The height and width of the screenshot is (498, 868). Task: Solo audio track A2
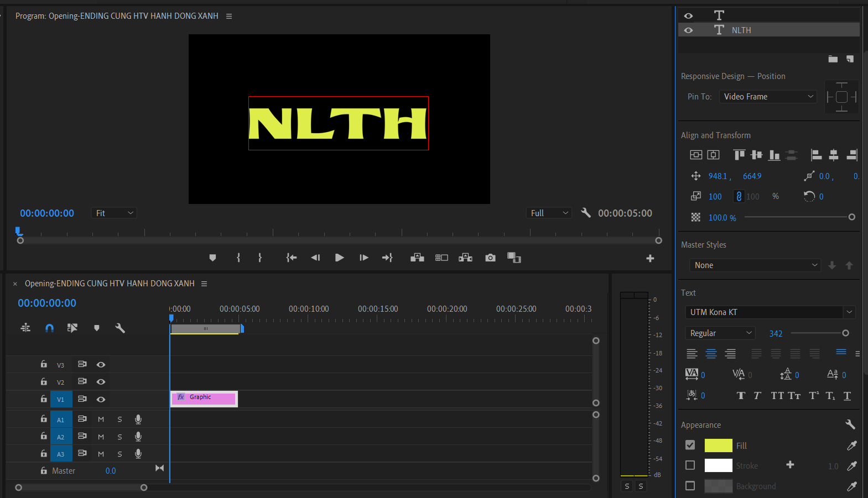(x=119, y=437)
